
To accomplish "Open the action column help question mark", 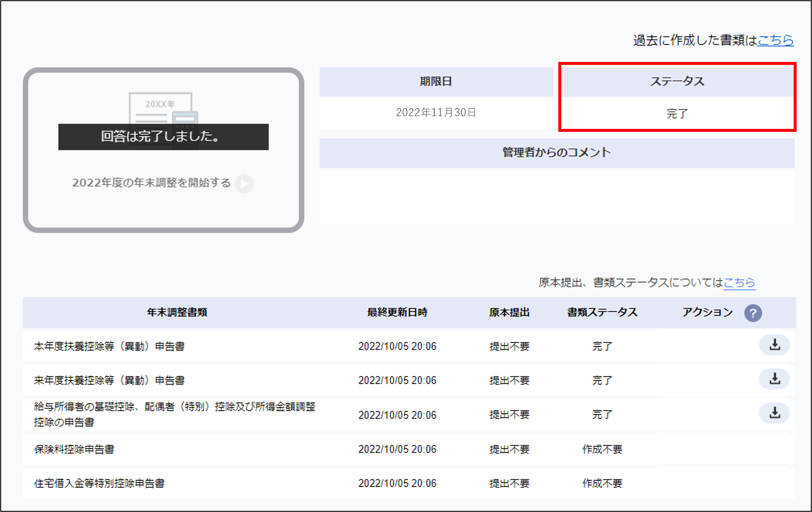I will pos(753,313).
